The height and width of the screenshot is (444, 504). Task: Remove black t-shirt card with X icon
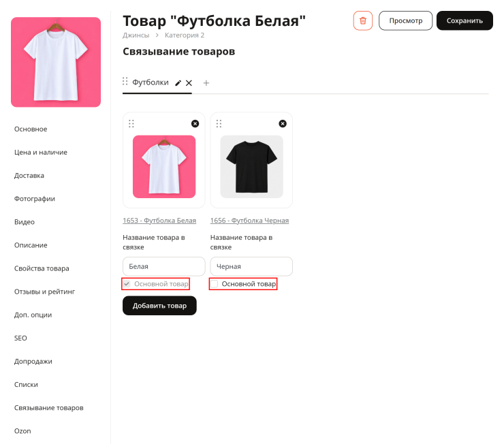click(x=283, y=124)
